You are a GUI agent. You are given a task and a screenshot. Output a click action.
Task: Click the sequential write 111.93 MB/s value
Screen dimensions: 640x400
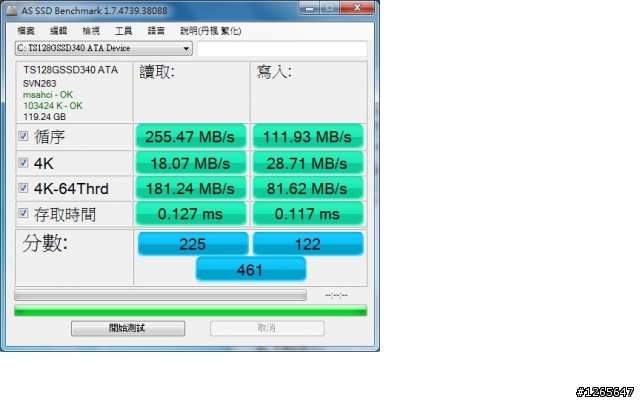(x=307, y=137)
